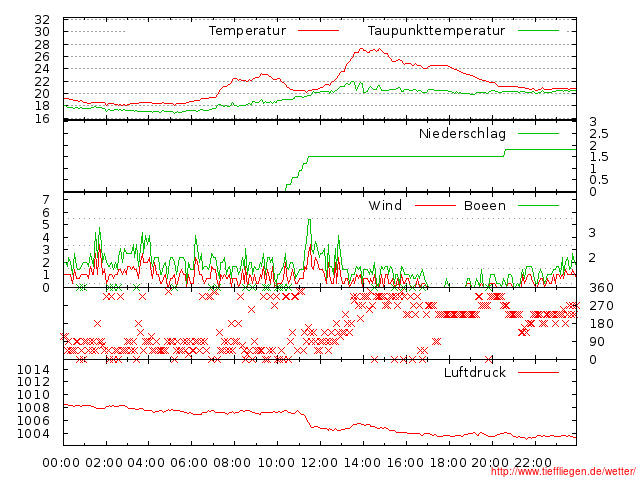Click the red Temperatur legend line sample
Image resolution: width=640 pixels, height=480 pixels.
click(x=318, y=31)
